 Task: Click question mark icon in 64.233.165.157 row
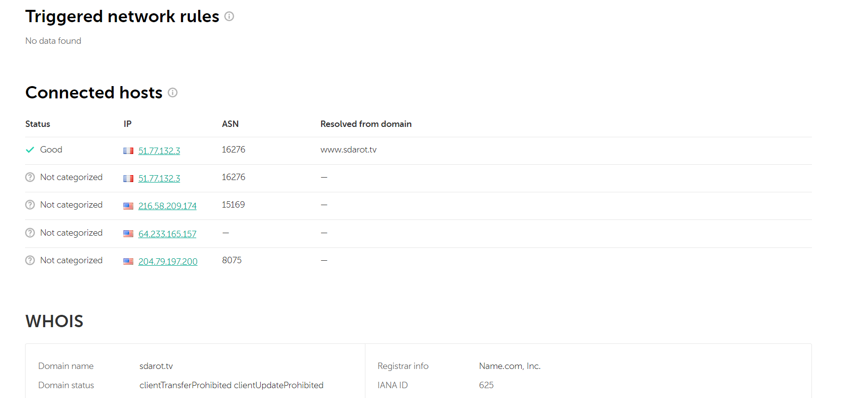tap(30, 233)
